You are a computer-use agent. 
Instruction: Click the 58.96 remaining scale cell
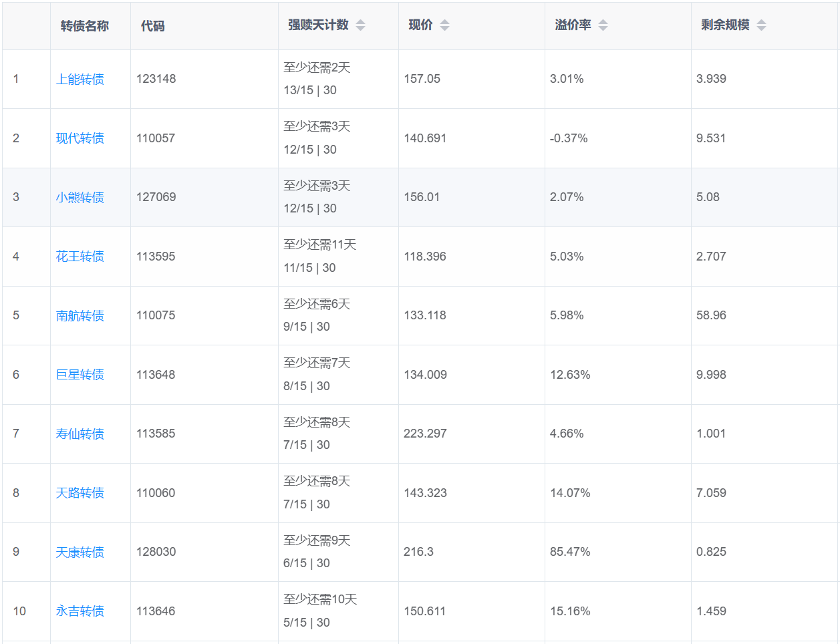coord(711,315)
